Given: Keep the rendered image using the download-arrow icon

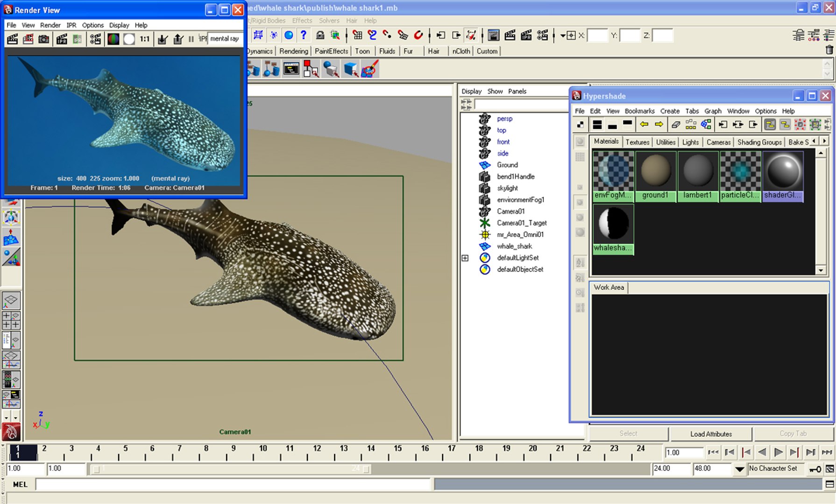Looking at the screenshot, I should coord(163,39).
